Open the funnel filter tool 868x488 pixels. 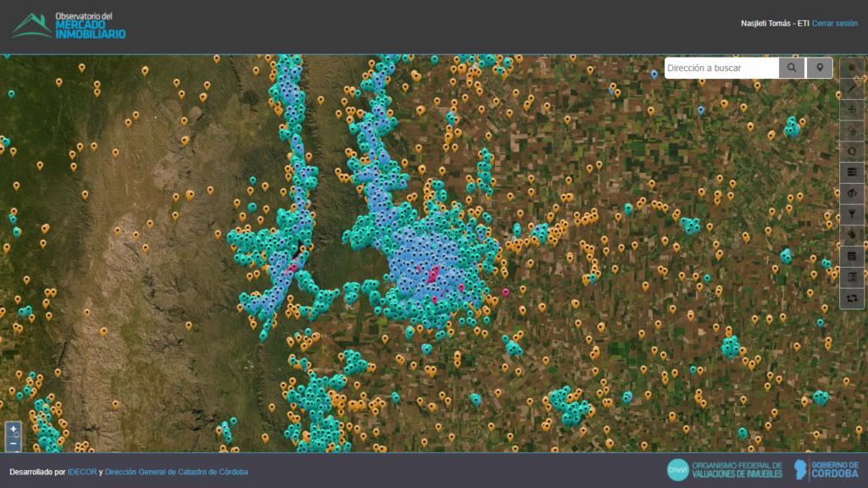click(852, 214)
